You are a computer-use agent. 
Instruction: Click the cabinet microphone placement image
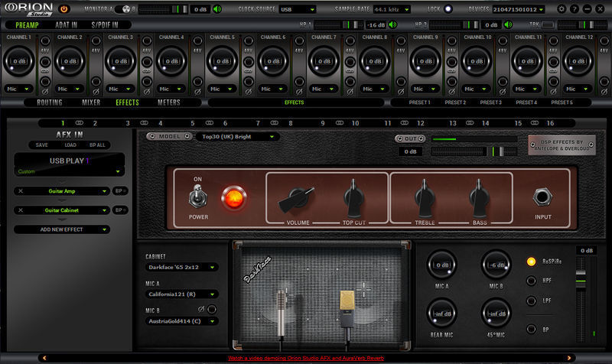tap(321, 296)
